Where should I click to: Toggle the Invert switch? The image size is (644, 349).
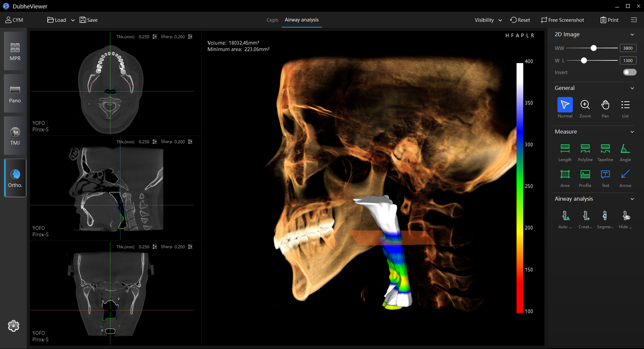tap(629, 73)
